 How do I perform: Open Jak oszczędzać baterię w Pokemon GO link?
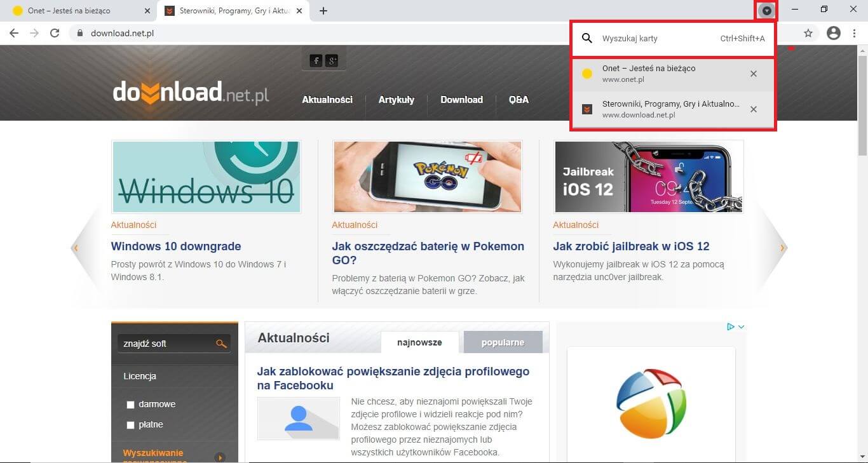tap(428, 253)
